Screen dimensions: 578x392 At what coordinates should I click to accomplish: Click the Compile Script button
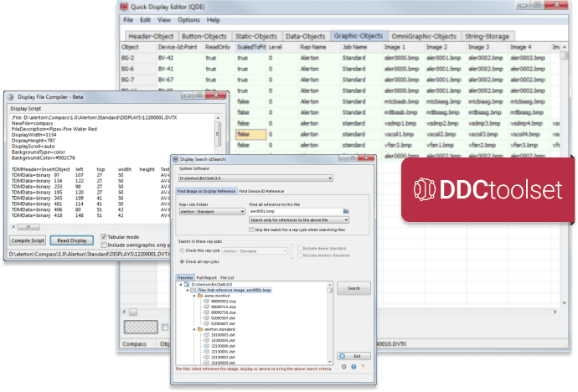[x=27, y=240]
